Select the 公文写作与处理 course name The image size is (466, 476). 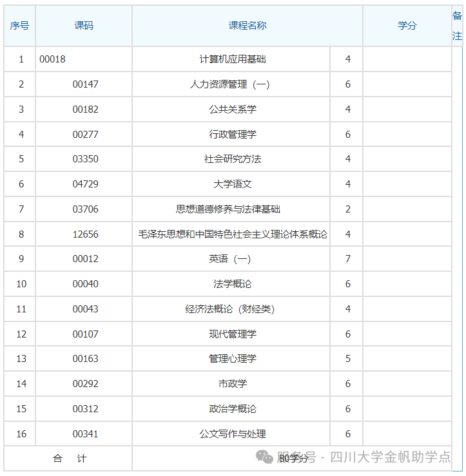tap(233, 434)
